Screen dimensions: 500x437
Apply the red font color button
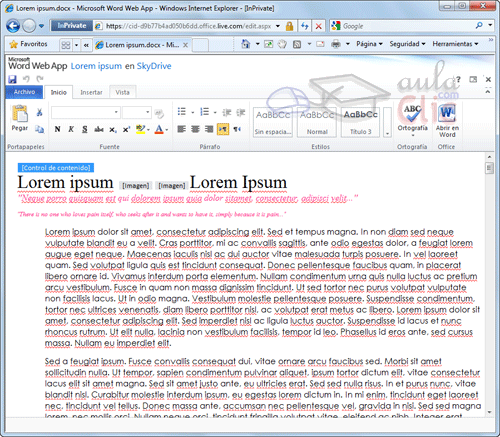[159, 129]
